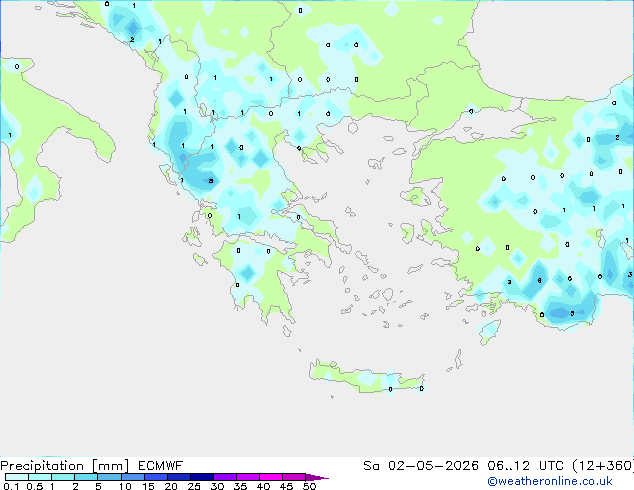
Task: Click the 2–5 mm legend swatch
Action: click(86, 477)
